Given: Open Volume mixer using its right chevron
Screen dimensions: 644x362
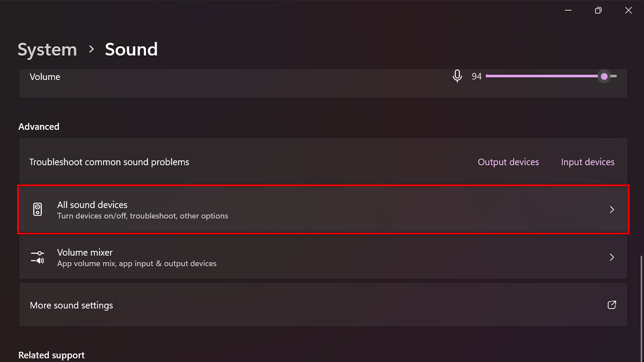Looking at the screenshot, I should (611, 257).
